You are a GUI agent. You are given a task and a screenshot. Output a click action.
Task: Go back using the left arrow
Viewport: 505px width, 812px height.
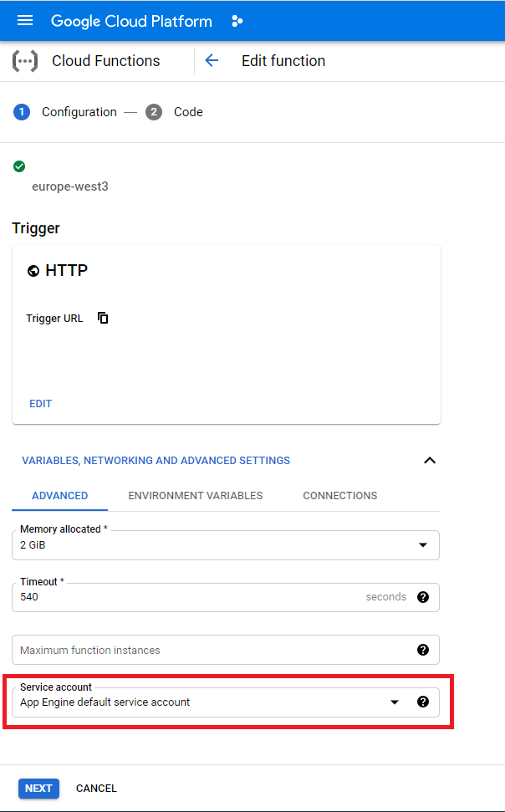tap(212, 61)
